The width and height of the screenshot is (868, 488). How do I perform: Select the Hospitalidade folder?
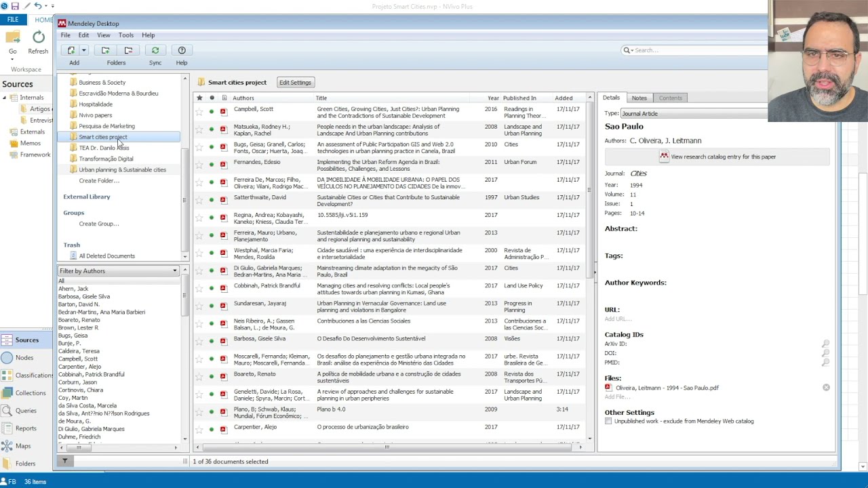pyautogui.click(x=95, y=104)
